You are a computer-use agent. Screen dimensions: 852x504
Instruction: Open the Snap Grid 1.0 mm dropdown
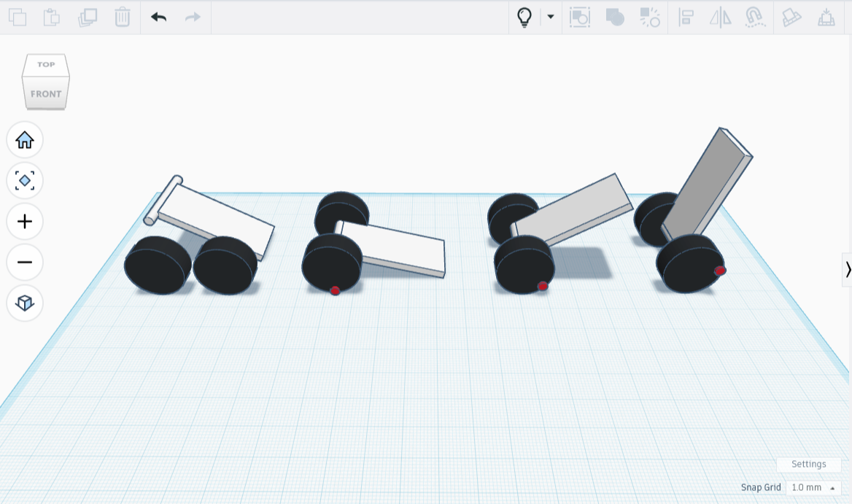click(813, 487)
